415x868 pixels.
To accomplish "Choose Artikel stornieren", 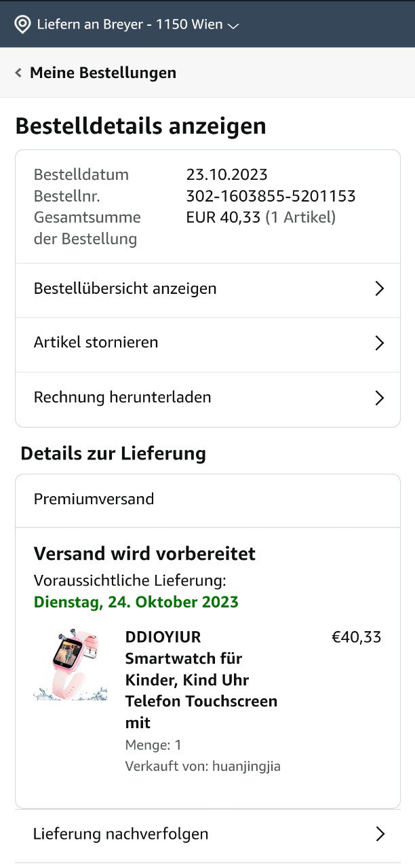I will pos(207,343).
